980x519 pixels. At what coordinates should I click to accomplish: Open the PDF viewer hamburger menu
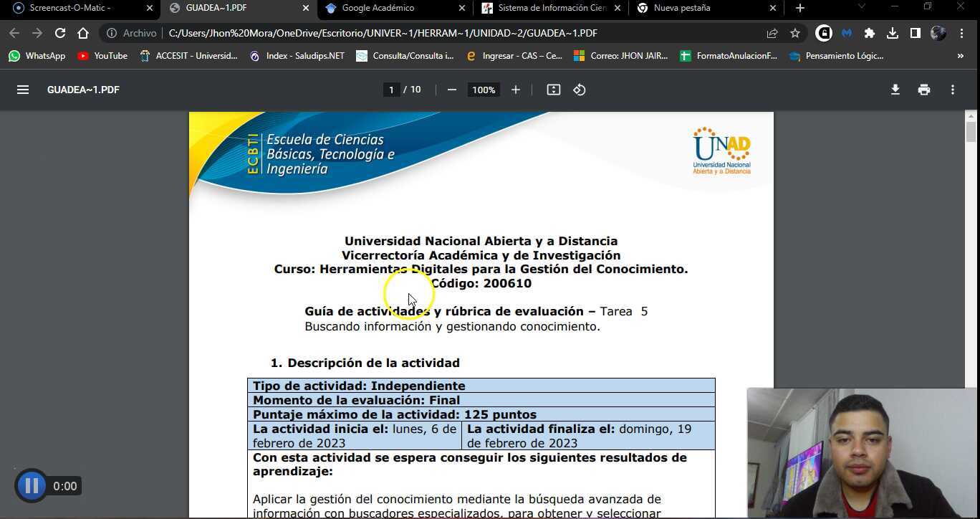pos(23,90)
